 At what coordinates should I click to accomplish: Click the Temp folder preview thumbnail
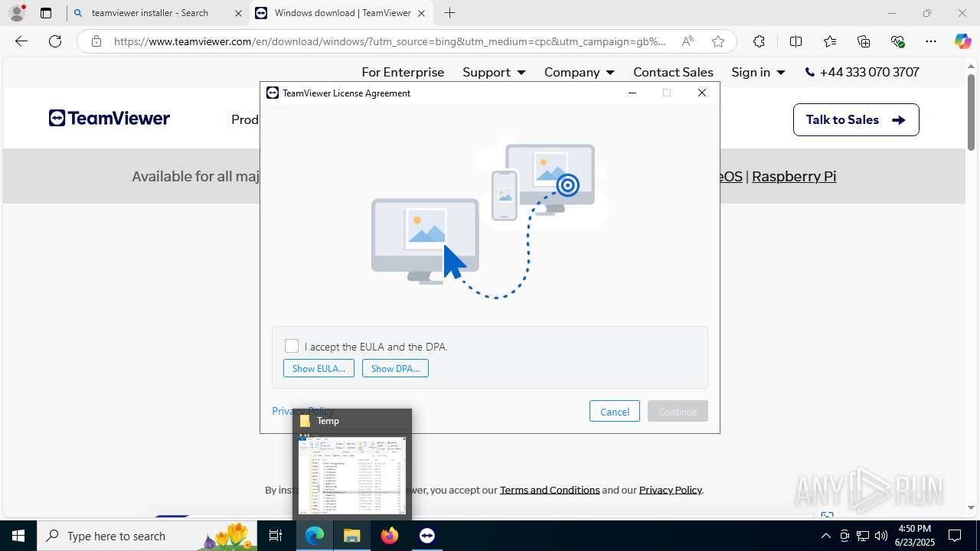coord(352,474)
